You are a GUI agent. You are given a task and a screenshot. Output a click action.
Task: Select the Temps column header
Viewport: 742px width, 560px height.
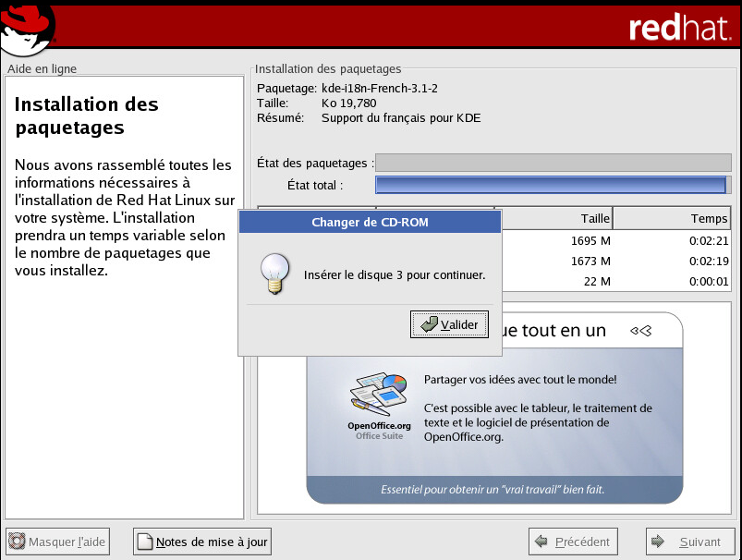tap(671, 219)
